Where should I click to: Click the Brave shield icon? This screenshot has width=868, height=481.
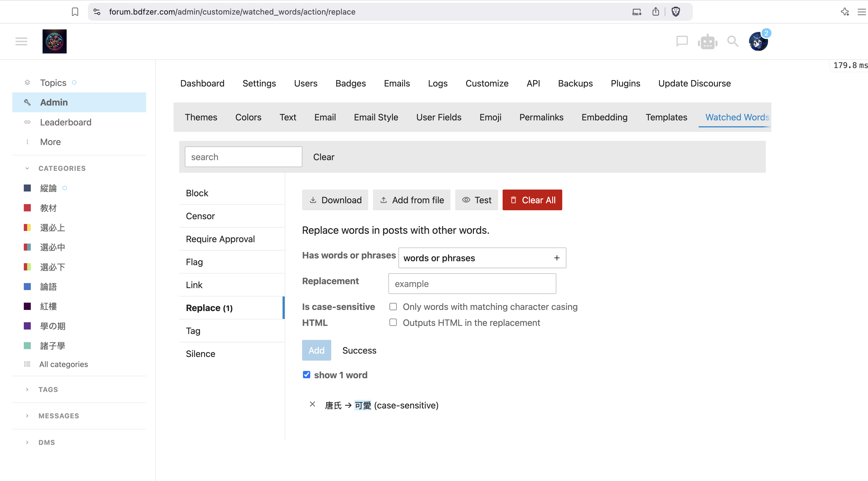tap(676, 12)
